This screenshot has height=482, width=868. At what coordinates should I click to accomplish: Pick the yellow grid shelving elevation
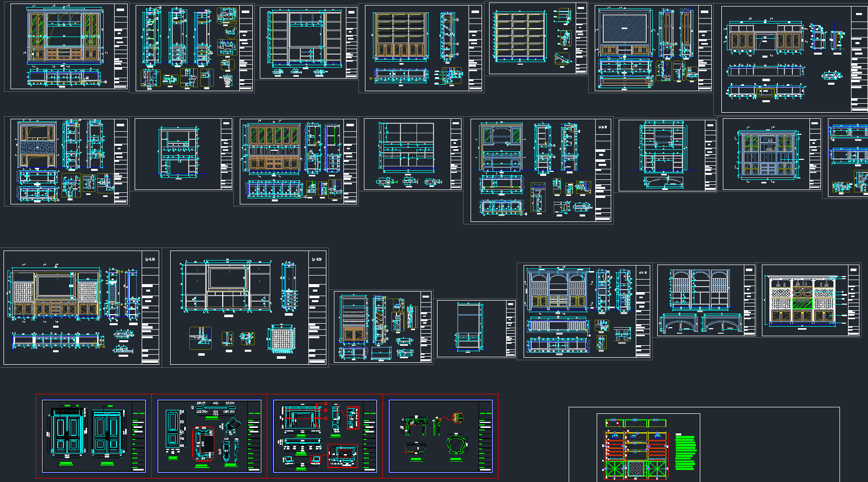[520, 37]
